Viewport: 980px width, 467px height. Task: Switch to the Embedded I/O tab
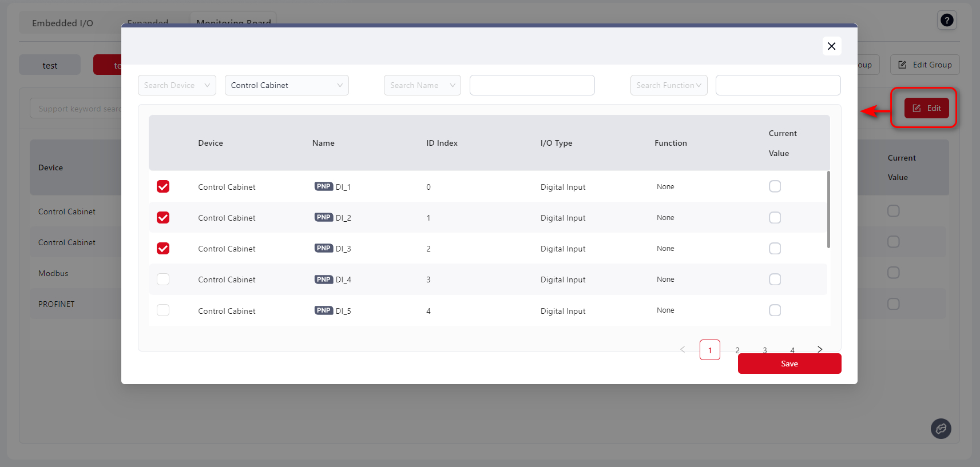62,23
